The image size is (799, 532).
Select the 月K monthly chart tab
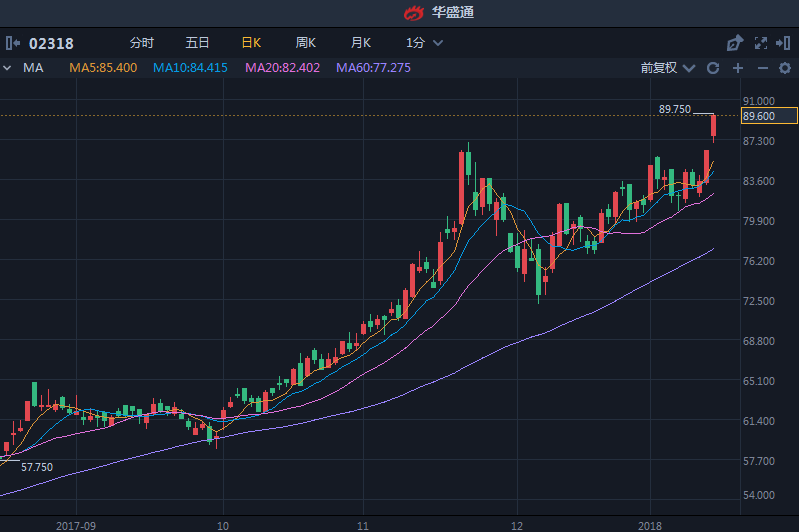pos(360,43)
